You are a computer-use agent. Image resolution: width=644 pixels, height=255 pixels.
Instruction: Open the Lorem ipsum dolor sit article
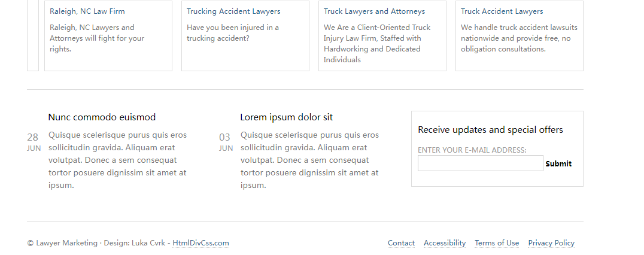[x=286, y=117]
